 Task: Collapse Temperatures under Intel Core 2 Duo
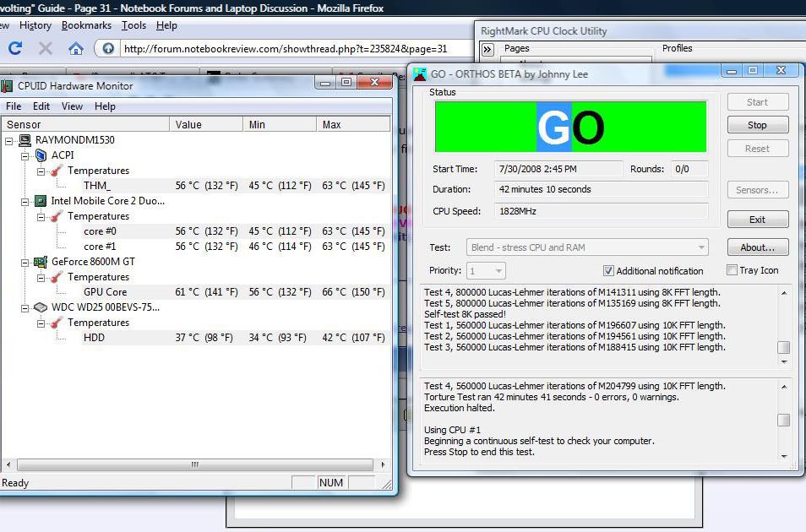point(41,217)
